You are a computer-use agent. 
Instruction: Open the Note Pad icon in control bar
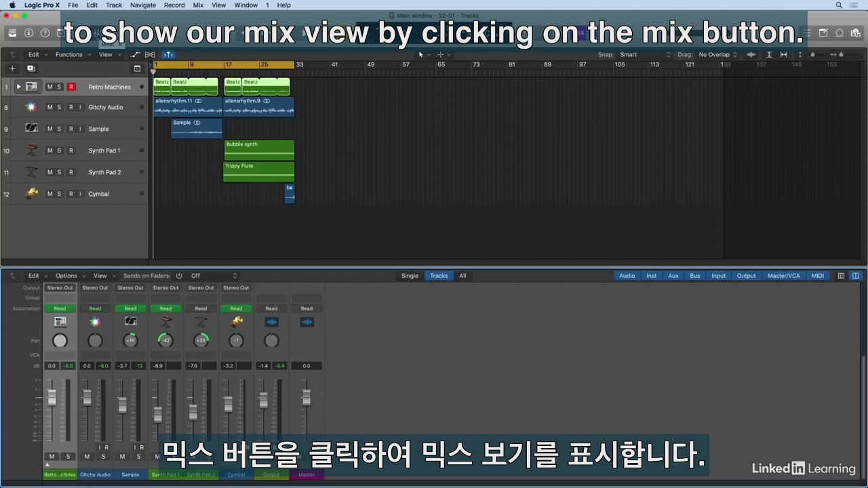(x=823, y=33)
